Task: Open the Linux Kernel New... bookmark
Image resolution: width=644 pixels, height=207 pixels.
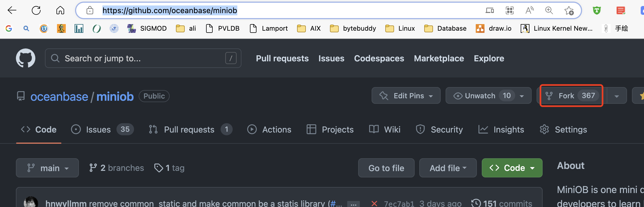Action: [557, 28]
